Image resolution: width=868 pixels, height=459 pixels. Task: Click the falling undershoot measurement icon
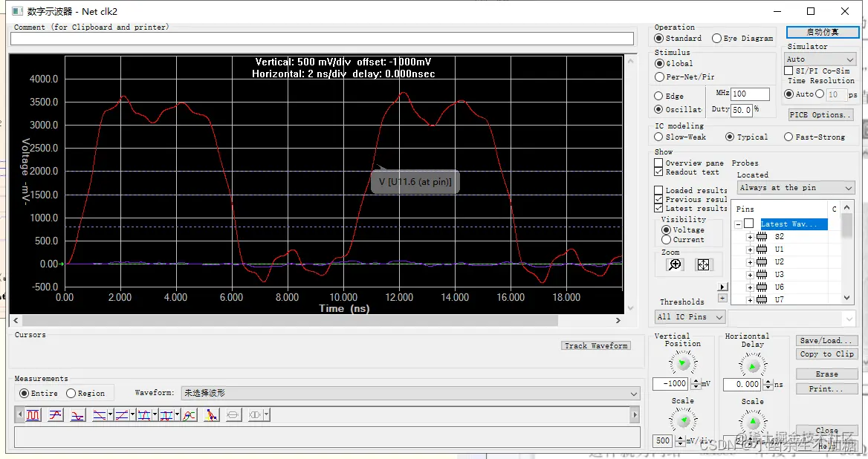[x=77, y=414]
